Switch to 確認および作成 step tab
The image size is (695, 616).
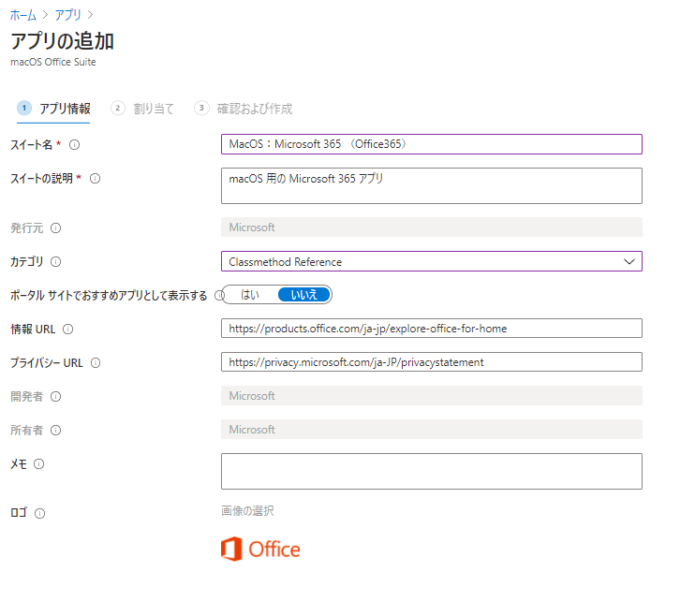click(x=244, y=109)
